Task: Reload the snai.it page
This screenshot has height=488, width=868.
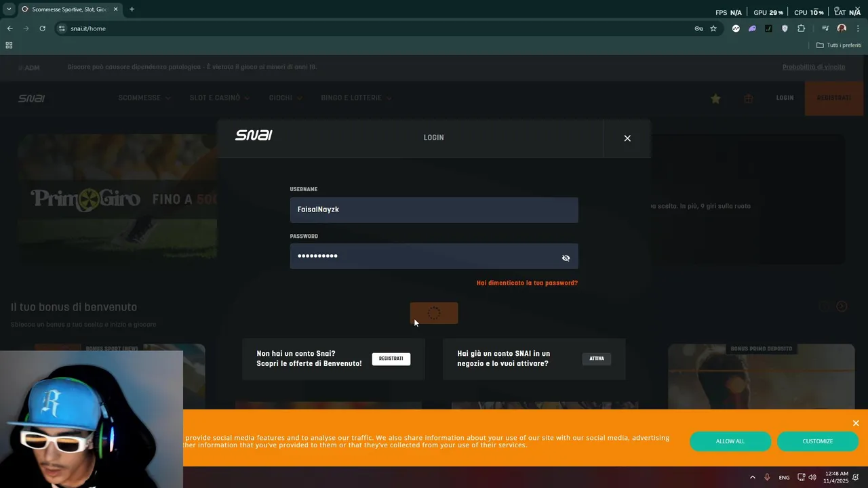Action: pyautogui.click(x=42, y=28)
